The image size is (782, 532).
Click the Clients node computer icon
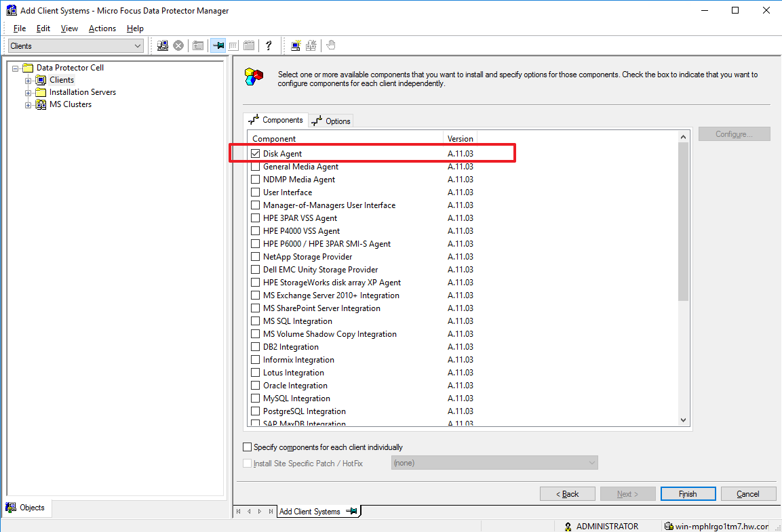pos(41,80)
